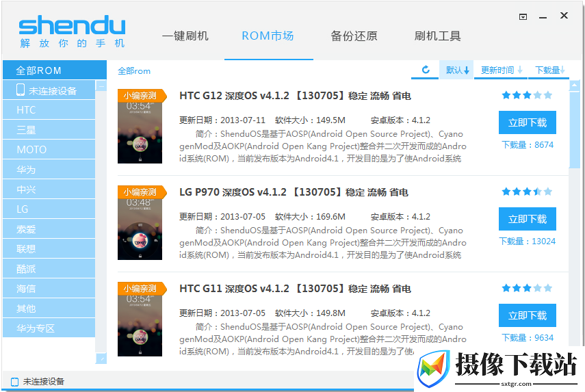Click the ROM list scrollbar thumb
Image resolution: width=585 pixels, height=392 pixels.
(x=575, y=130)
